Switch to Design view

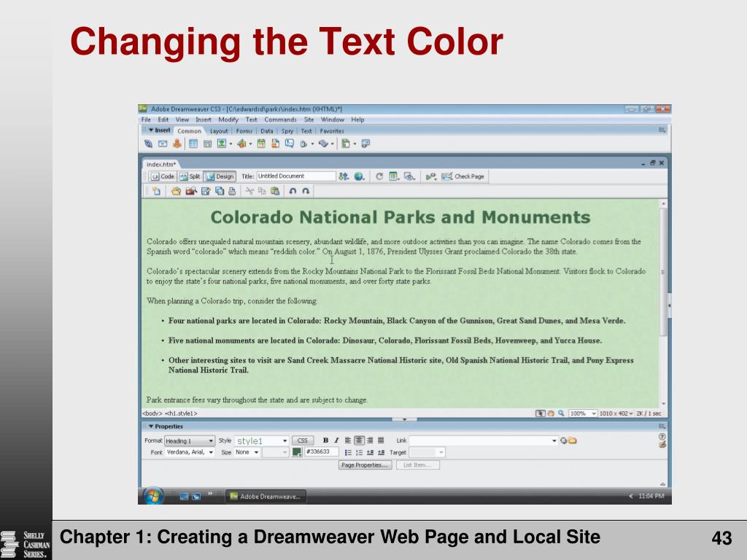pyautogui.click(x=220, y=176)
